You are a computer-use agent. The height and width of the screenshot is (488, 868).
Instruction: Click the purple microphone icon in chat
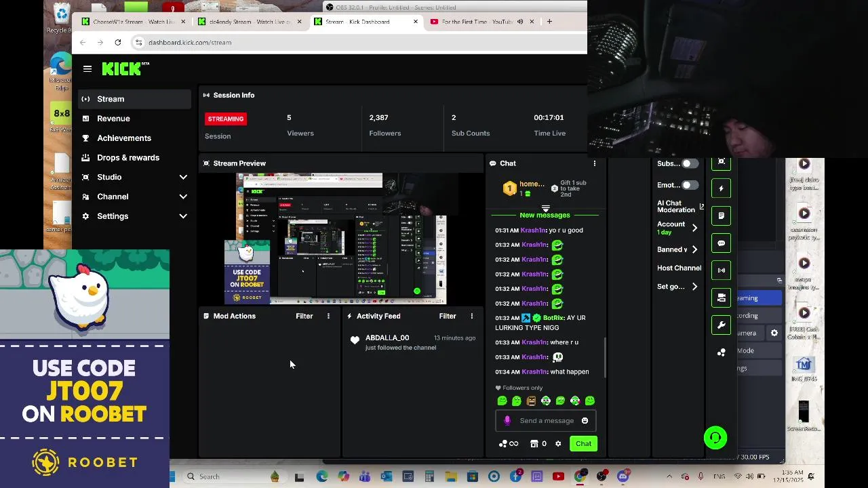[x=507, y=421]
